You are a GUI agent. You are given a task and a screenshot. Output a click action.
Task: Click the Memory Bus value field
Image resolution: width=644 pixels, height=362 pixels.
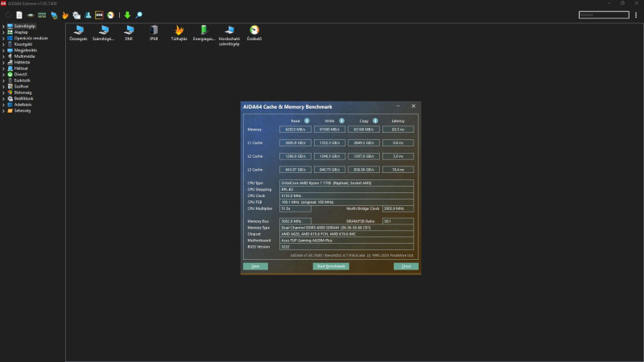295,221
